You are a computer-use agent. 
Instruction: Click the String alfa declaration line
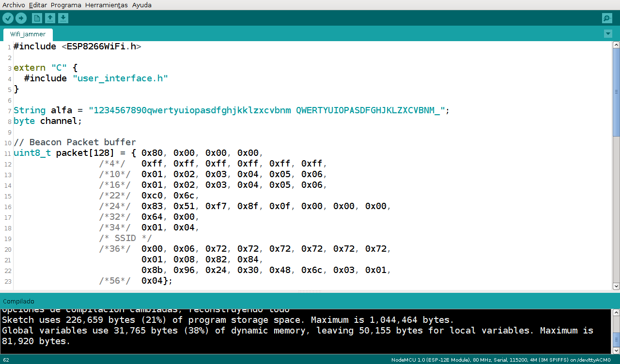pos(232,110)
